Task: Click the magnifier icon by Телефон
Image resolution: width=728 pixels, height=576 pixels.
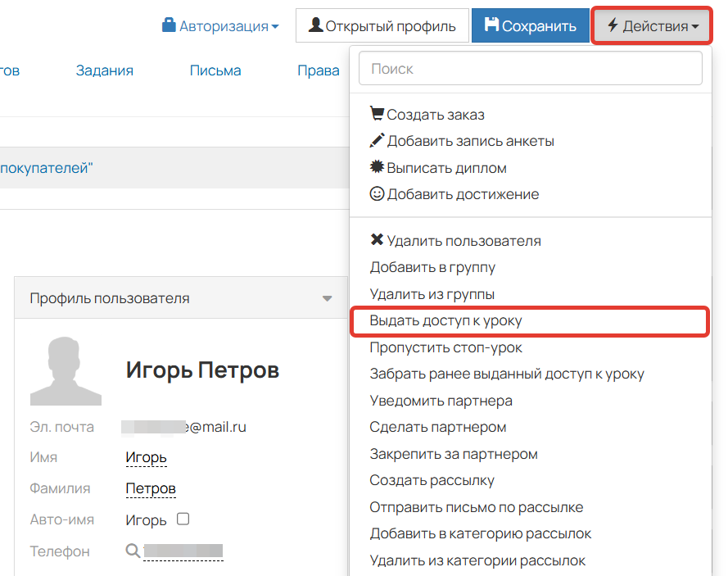Action: coord(133,551)
